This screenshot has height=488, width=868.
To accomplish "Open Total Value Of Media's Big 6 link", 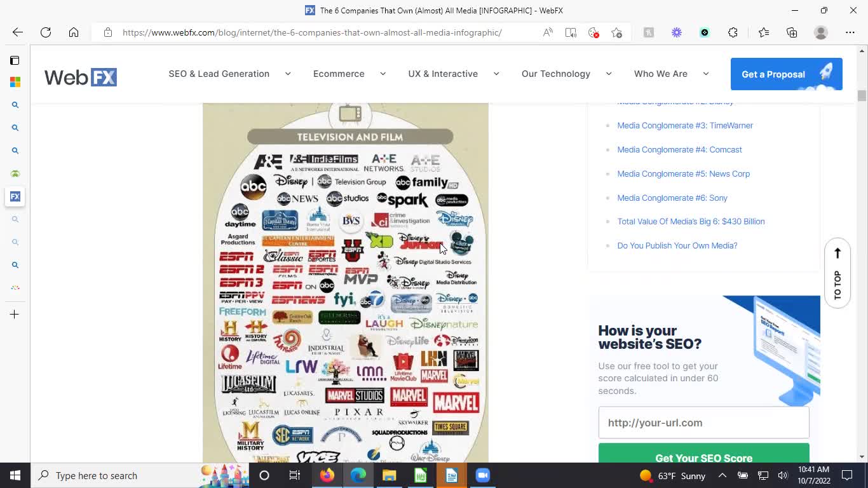I will [691, 221].
